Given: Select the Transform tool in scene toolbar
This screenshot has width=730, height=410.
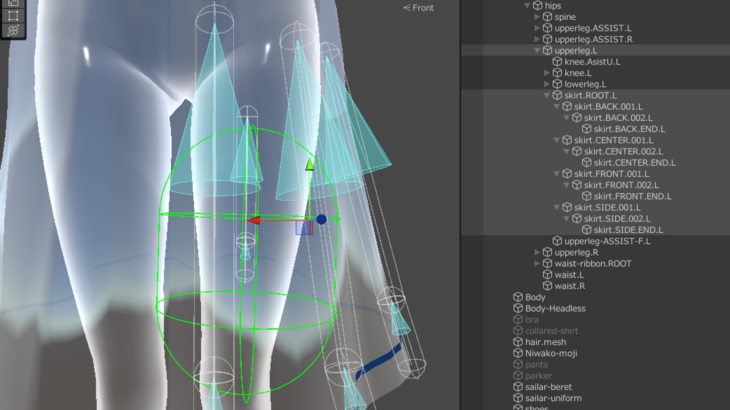Looking at the screenshot, I should coord(12,31).
